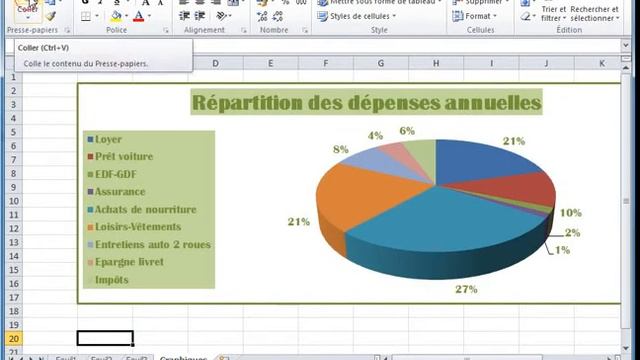Screen dimensions: 640x360
Task: Click Loisirs-Vêtements legend entry
Action: point(134,227)
